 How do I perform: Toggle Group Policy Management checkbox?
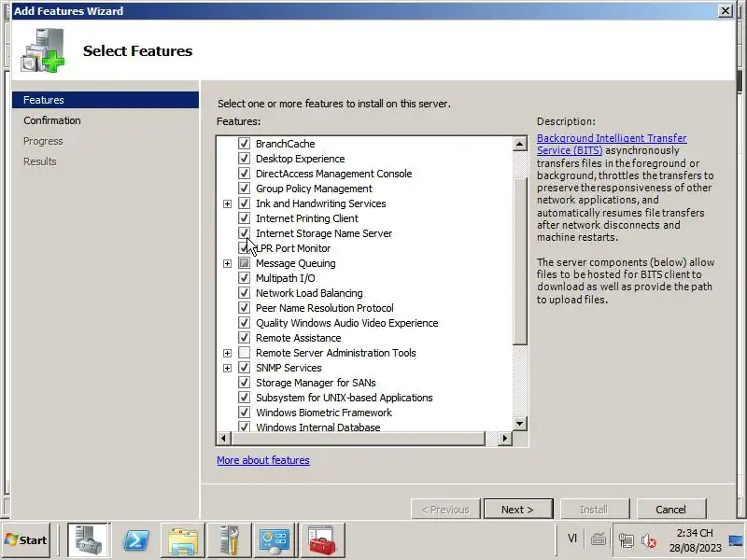pos(244,189)
